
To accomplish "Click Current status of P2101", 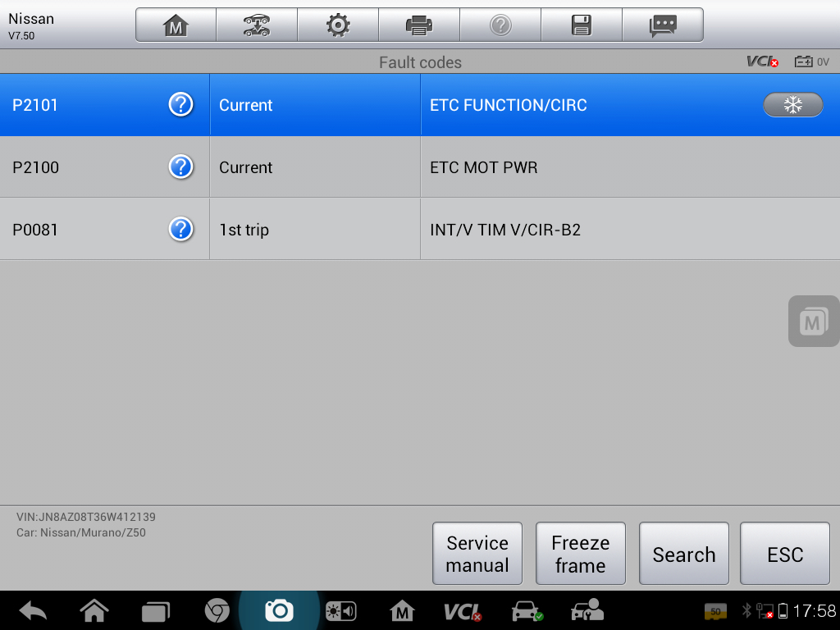I will 246,105.
